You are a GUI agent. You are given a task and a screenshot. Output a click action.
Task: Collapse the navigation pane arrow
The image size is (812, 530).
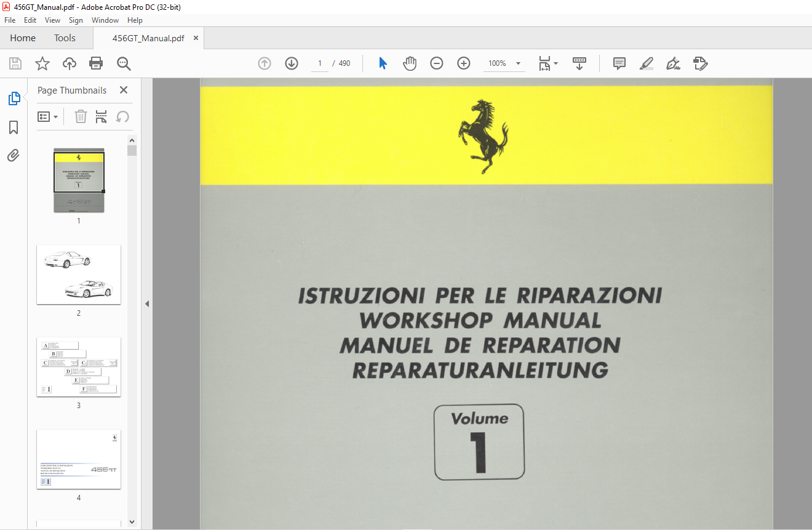point(147,304)
